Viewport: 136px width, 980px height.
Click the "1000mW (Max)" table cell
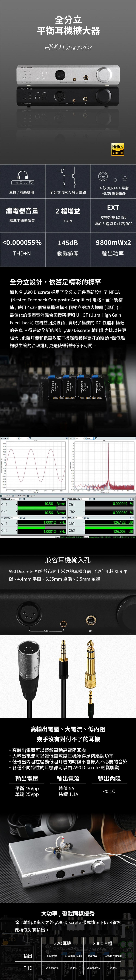click(x=113, y=956)
